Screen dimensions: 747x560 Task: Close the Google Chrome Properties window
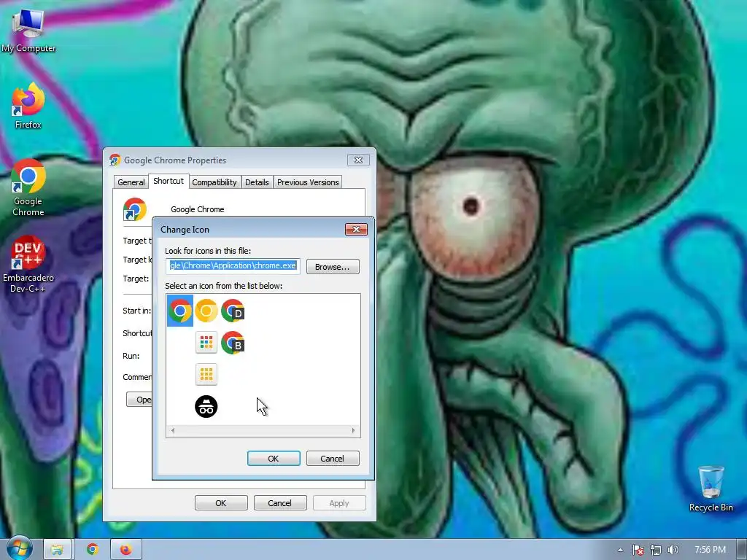tap(358, 160)
